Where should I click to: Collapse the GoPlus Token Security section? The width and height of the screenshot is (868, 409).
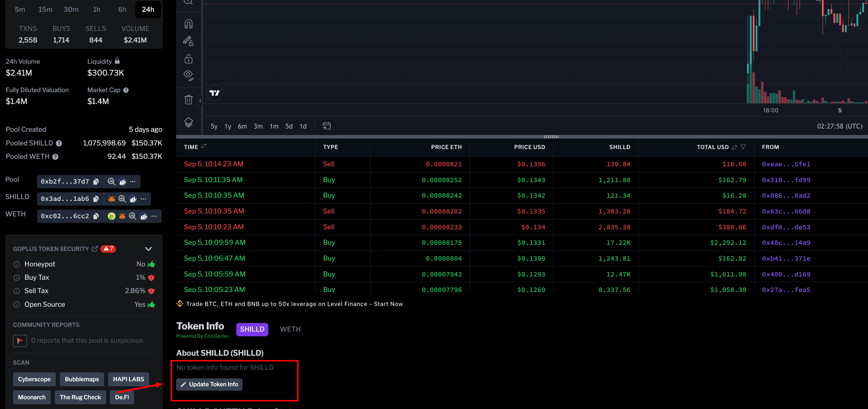point(148,249)
